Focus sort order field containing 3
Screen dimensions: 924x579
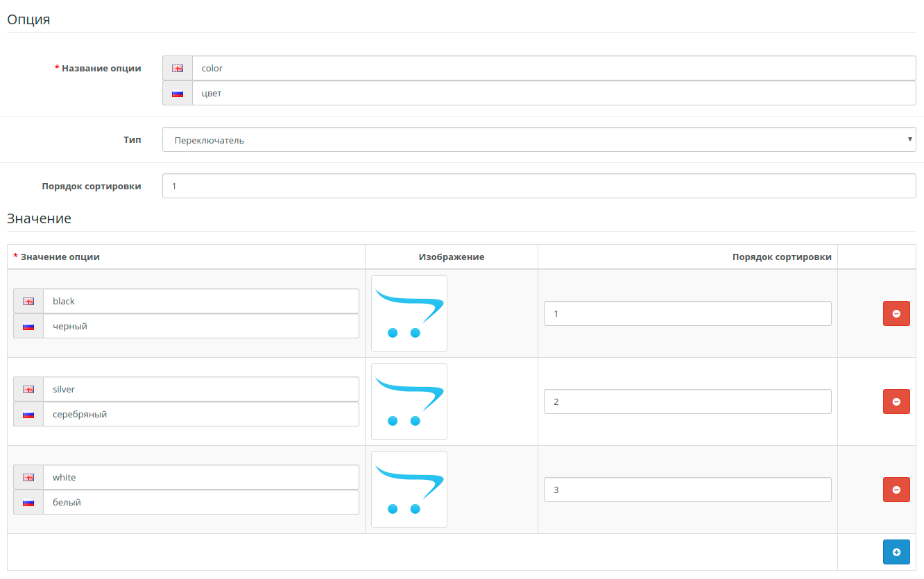(x=687, y=490)
